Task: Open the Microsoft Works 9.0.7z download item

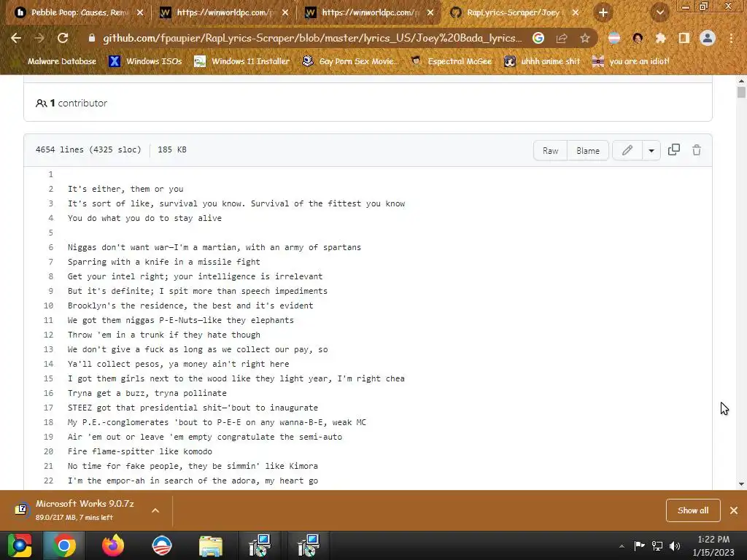Action: 83,510
